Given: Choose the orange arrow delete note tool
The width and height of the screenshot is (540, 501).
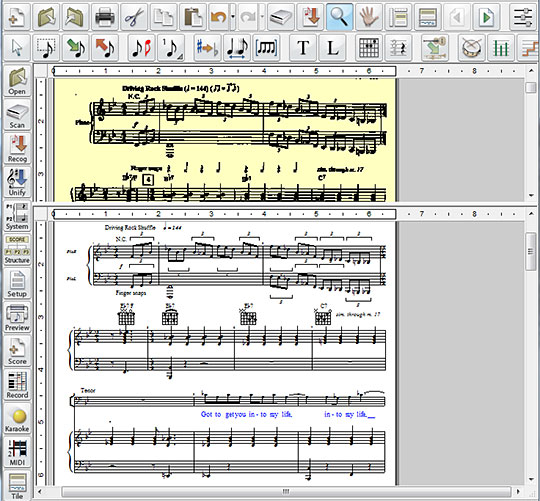Looking at the screenshot, I should 105,48.
